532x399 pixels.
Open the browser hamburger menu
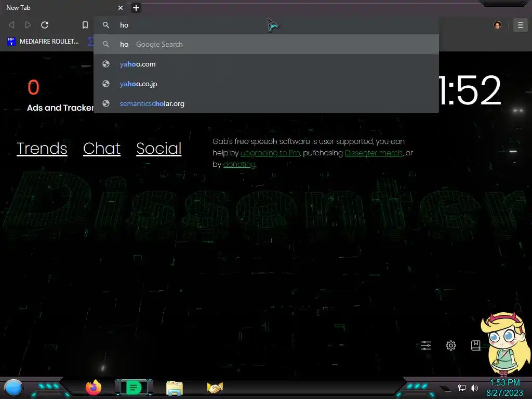520,25
